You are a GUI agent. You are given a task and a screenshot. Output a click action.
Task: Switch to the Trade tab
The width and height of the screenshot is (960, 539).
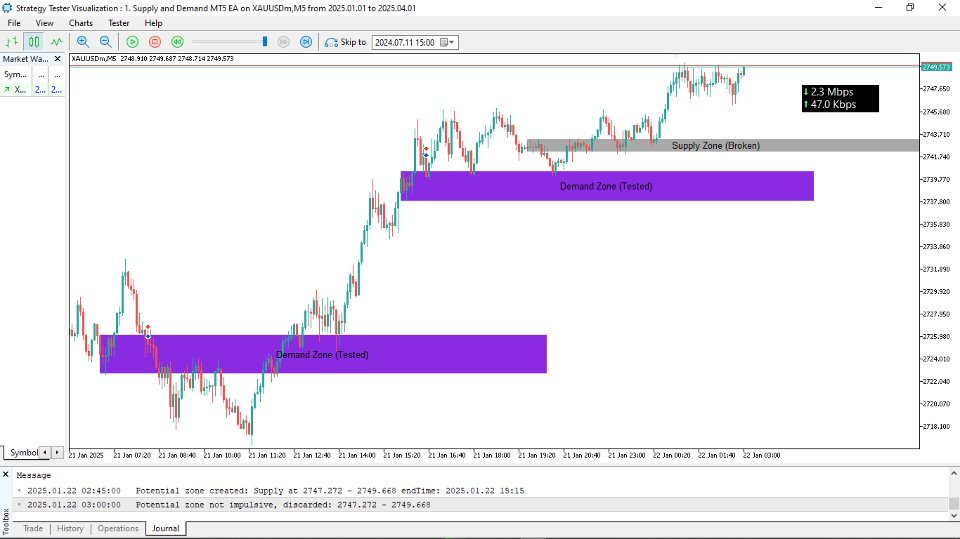pos(33,528)
